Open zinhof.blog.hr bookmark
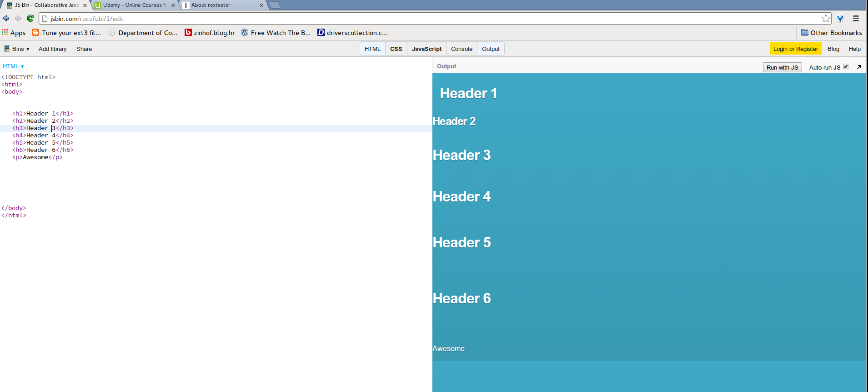This screenshot has width=868, height=392. click(210, 33)
